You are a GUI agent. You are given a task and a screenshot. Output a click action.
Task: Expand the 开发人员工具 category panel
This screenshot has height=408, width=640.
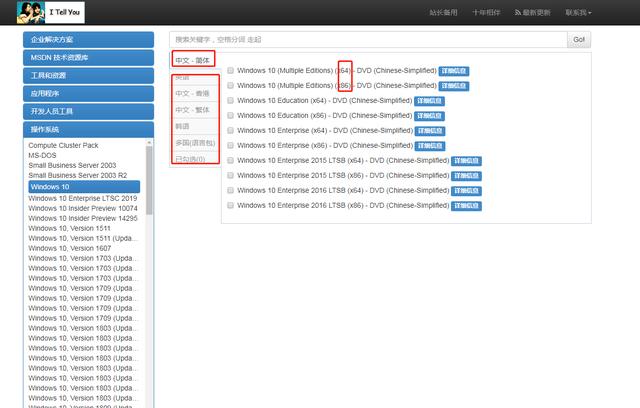[x=88, y=111]
